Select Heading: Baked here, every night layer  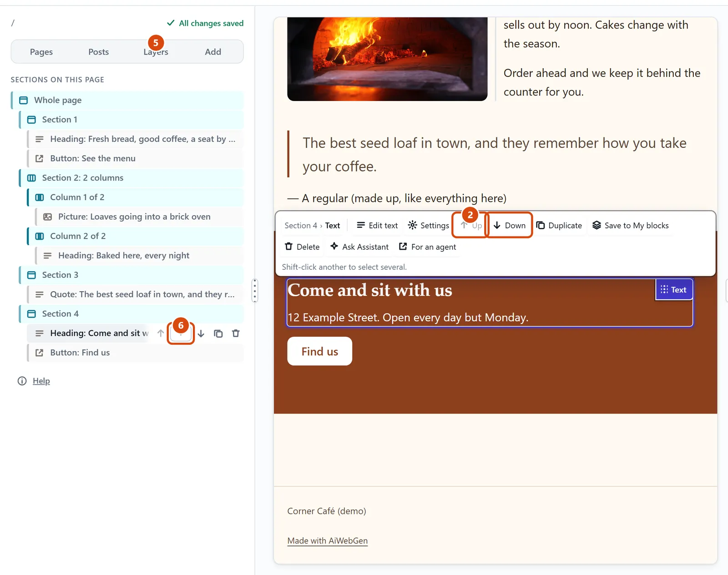pyautogui.click(x=140, y=256)
